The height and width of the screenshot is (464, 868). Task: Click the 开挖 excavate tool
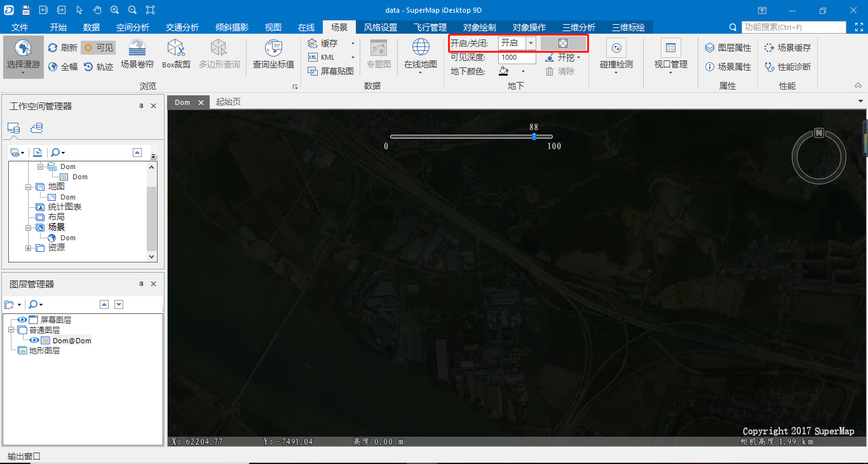tap(562, 57)
